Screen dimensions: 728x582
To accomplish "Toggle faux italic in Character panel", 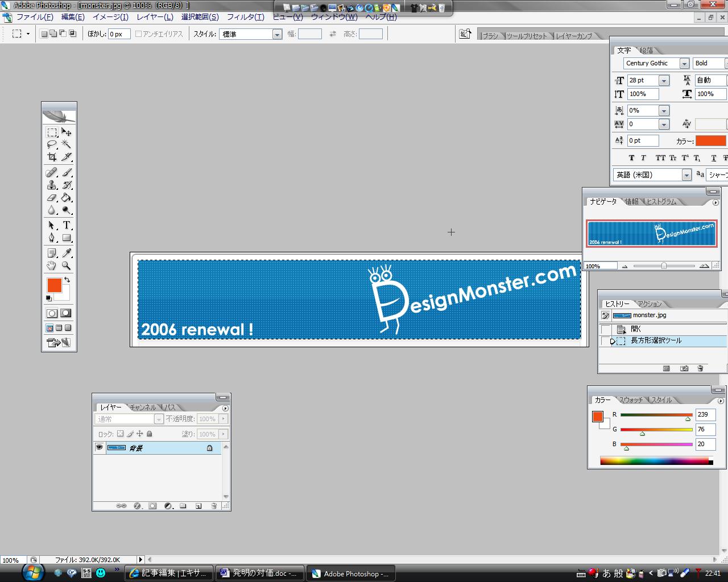I will [x=643, y=158].
